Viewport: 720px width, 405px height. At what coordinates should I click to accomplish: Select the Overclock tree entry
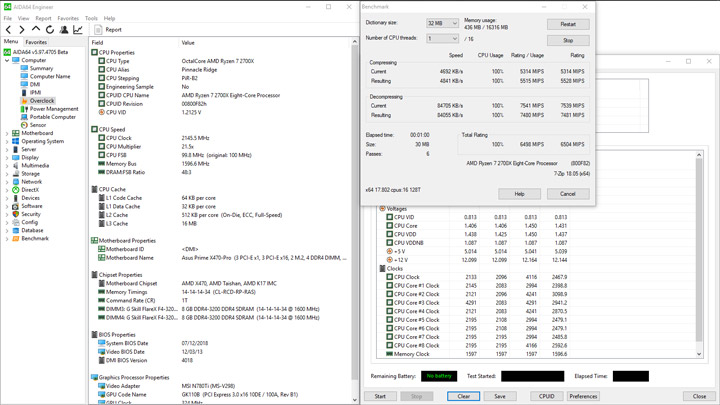[42, 101]
